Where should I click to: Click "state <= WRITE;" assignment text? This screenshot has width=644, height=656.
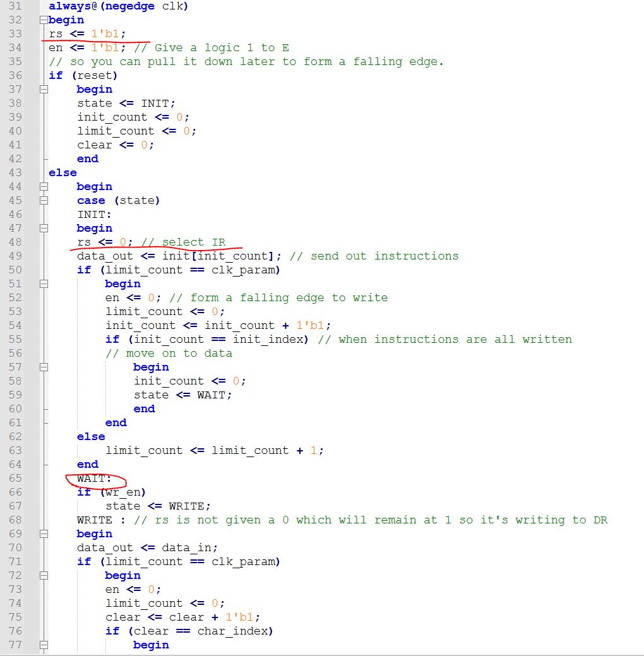[x=157, y=506]
